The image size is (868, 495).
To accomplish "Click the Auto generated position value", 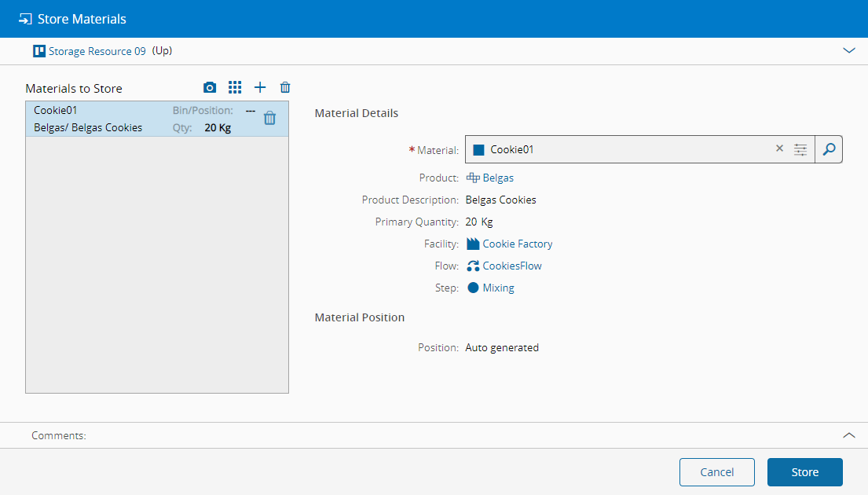I will tap(502, 348).
